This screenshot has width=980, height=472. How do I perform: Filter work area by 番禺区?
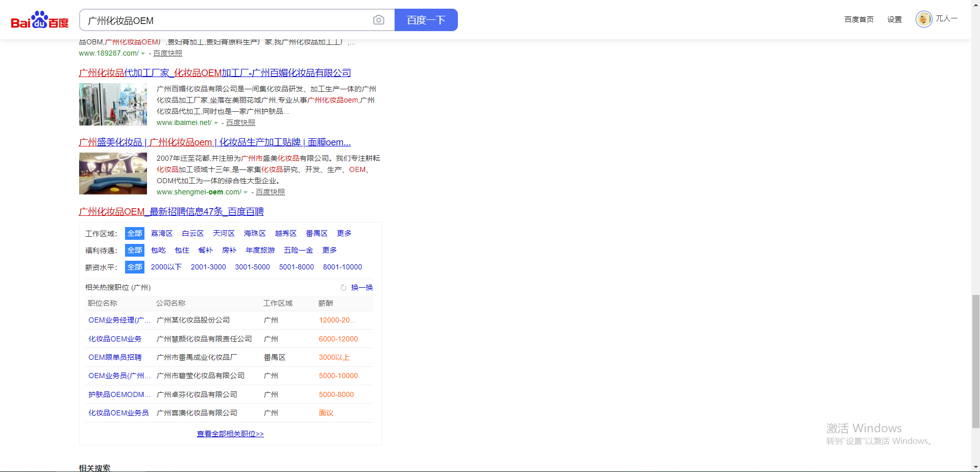[x=316, y=233]
